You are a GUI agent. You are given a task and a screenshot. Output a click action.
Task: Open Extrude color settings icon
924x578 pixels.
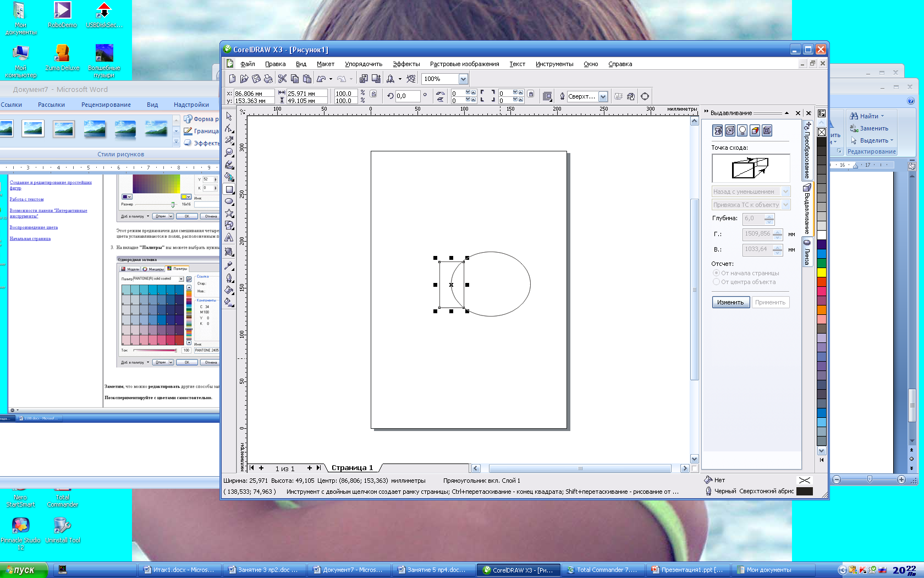pyautogui.click(x=755, y=130)
